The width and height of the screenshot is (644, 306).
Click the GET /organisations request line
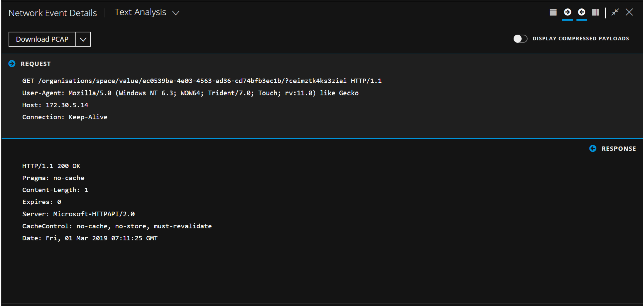[x=202, y=81]
